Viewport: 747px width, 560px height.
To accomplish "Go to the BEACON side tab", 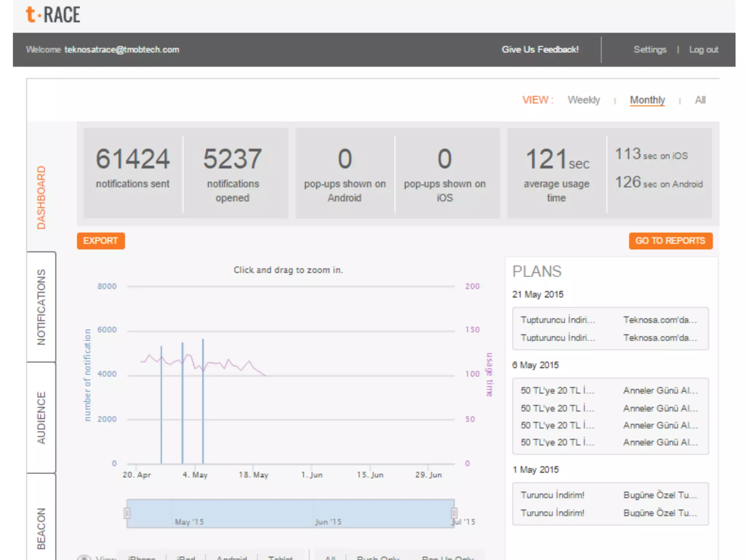I will click(x=41, y=528).
